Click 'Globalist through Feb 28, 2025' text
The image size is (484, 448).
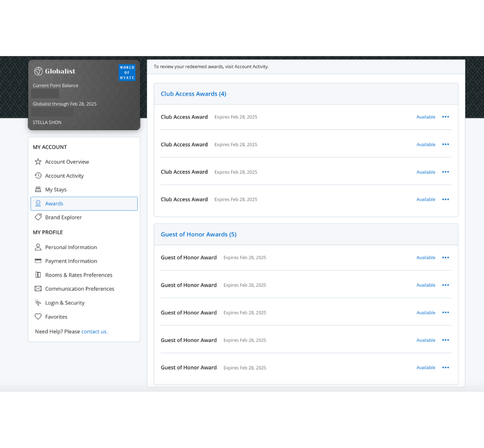coord(64,104)
